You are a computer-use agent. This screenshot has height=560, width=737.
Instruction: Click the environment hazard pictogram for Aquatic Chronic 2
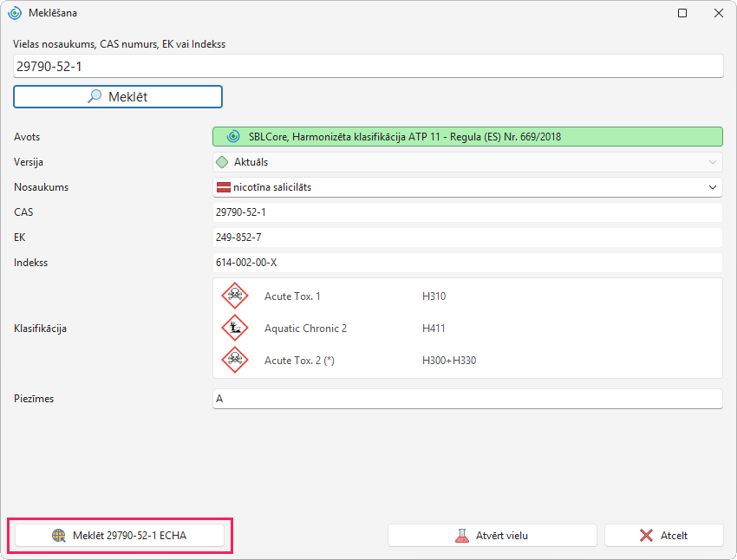click(235, 328)
